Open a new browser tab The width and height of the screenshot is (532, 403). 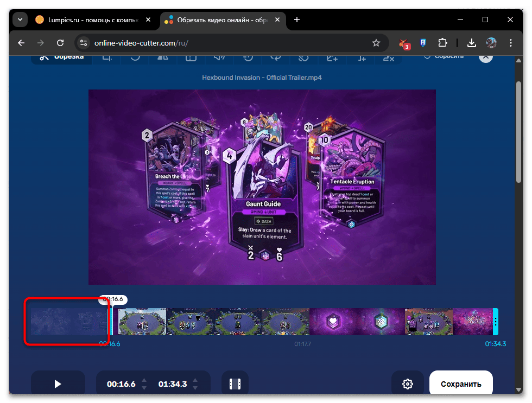coord(297,20)
